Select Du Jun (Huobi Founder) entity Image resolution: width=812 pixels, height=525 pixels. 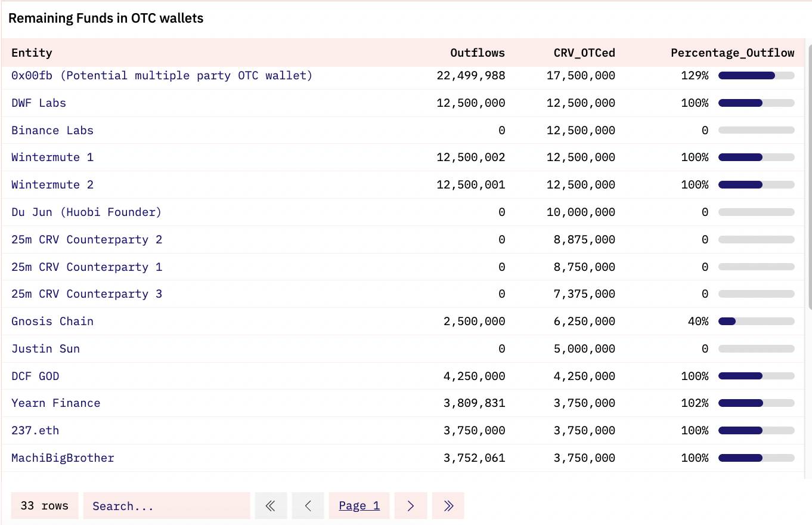point(86,212)
